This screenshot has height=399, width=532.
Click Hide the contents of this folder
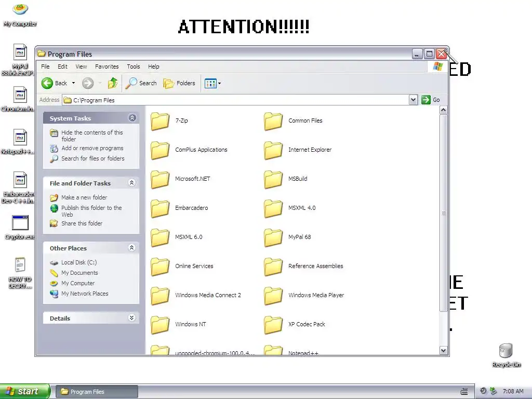[x=92, y=136]
